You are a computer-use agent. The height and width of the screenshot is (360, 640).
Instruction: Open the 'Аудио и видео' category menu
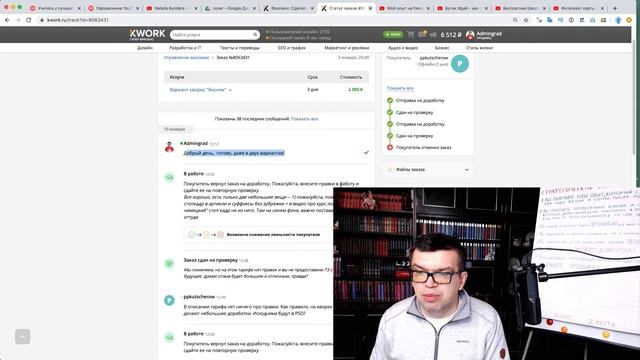403,48
